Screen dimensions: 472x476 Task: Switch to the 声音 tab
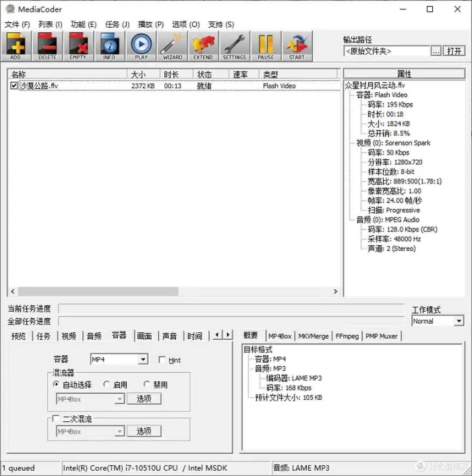click(x=170, y=336)
